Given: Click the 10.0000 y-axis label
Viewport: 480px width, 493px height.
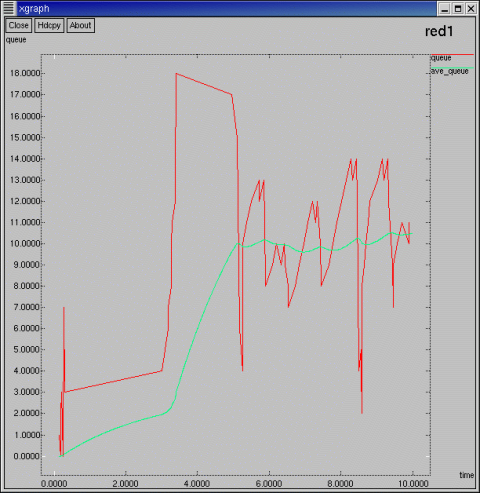Looking at the screenshot, I should pos(25,243).
